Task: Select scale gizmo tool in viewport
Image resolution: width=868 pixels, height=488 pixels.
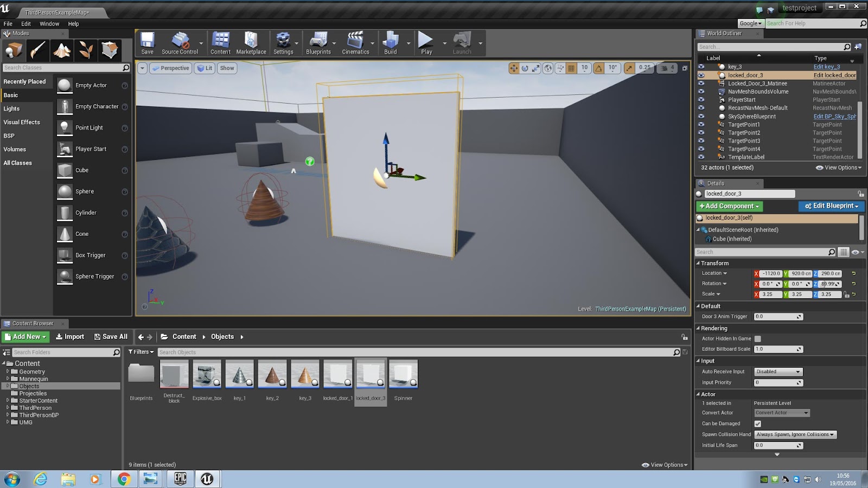Action: point(535,68)
